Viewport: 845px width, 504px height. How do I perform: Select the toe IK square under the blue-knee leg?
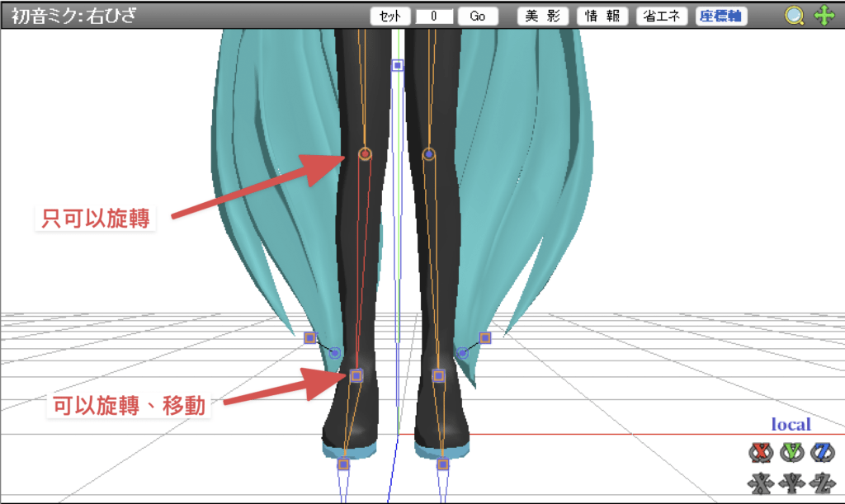(x=443, y=464)
